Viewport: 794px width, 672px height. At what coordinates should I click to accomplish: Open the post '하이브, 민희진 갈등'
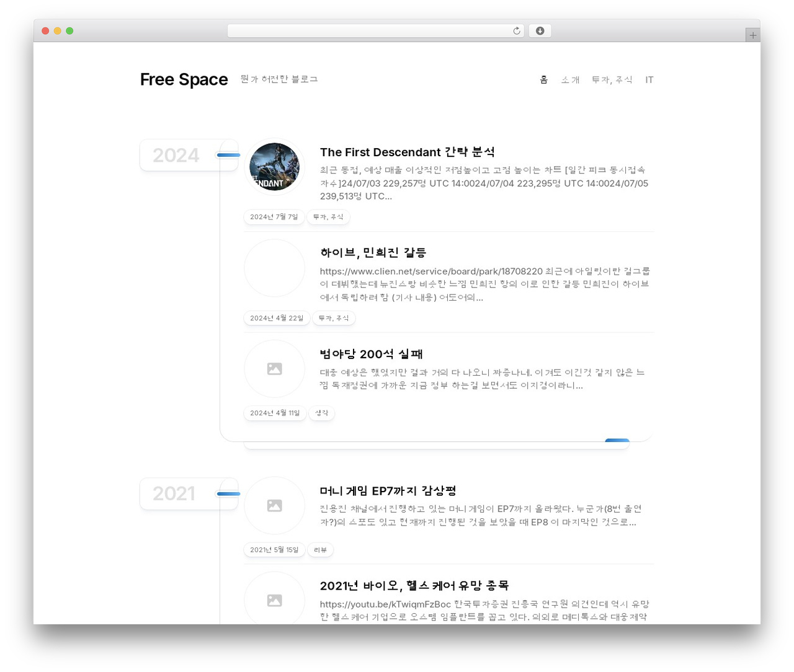coord(373,253)
